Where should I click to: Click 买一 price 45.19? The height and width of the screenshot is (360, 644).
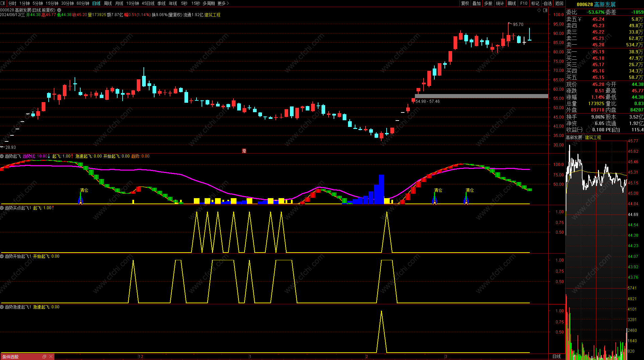598,52
